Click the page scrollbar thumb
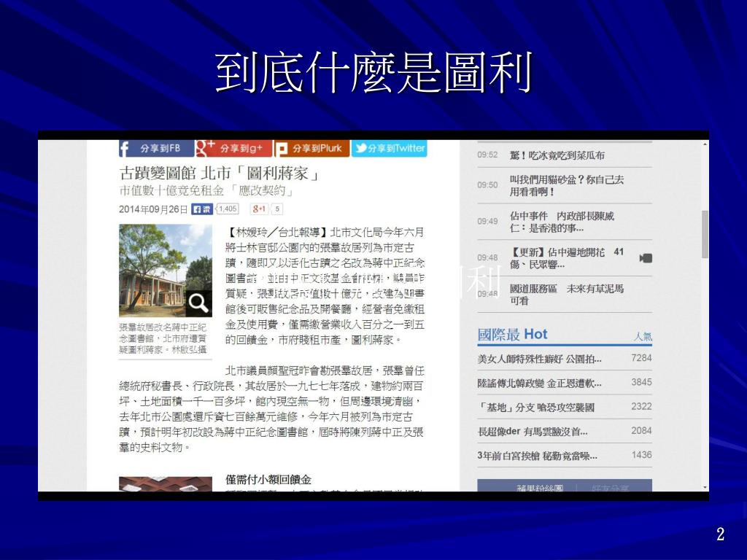 click(x=705, y=234)
